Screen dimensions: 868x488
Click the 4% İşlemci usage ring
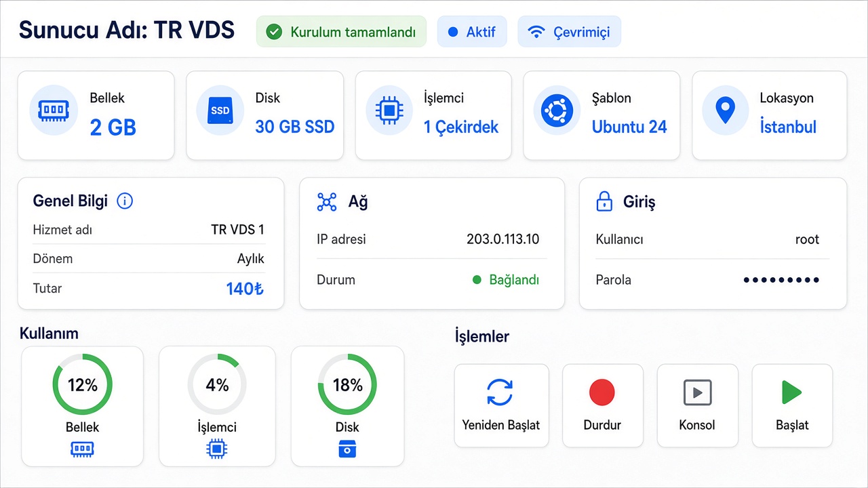tap(217, 385)
